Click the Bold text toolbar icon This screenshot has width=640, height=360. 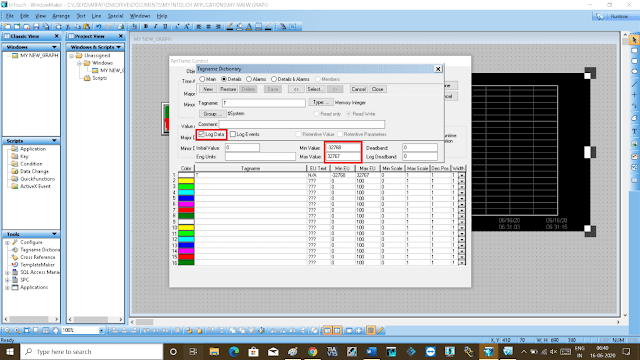click(x=146, y=27)
